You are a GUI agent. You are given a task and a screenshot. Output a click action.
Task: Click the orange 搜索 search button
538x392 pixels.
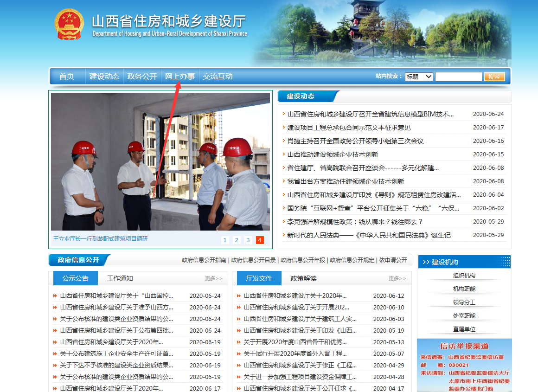tap(494, 76)
